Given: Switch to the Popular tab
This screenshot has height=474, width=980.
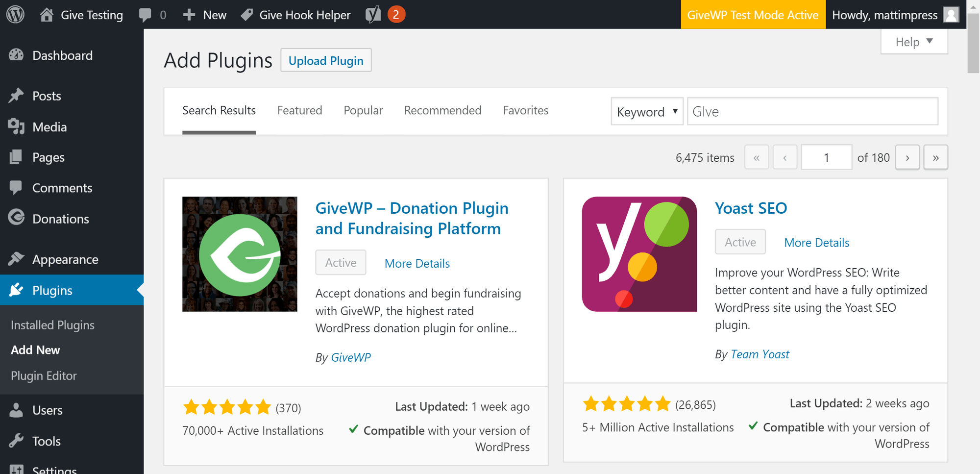Looking at the screenshot, I should tap(363, 111).
